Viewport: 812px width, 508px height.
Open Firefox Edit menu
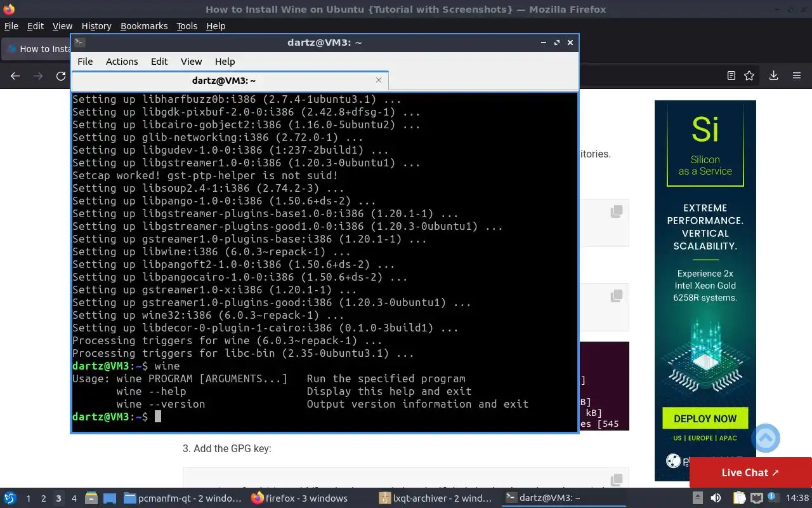tap(36, 26)
